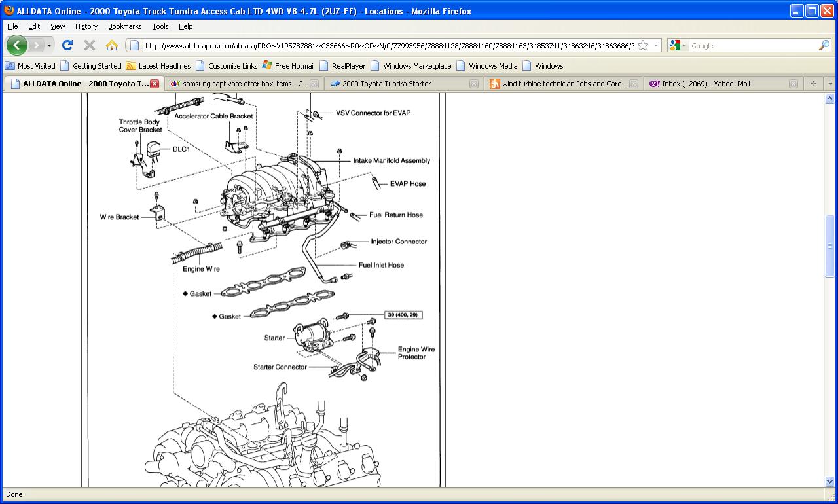Bookmark page with the star icon
Screen dimensions: 838x504
pyautogui.click(x=643, y=45)
